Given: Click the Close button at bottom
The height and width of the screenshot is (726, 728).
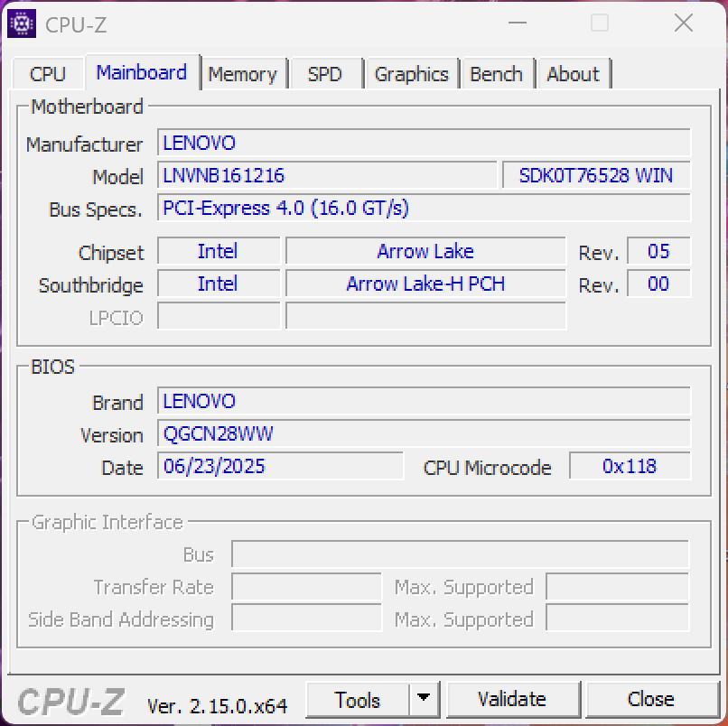Looking at the screenshot, I should click(x=650, y=700).
